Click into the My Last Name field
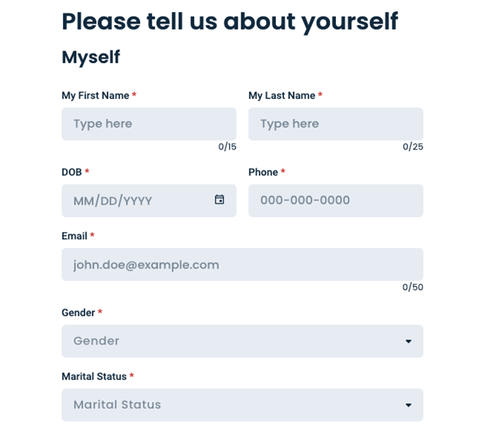479x448 pixels. point(335,124)
